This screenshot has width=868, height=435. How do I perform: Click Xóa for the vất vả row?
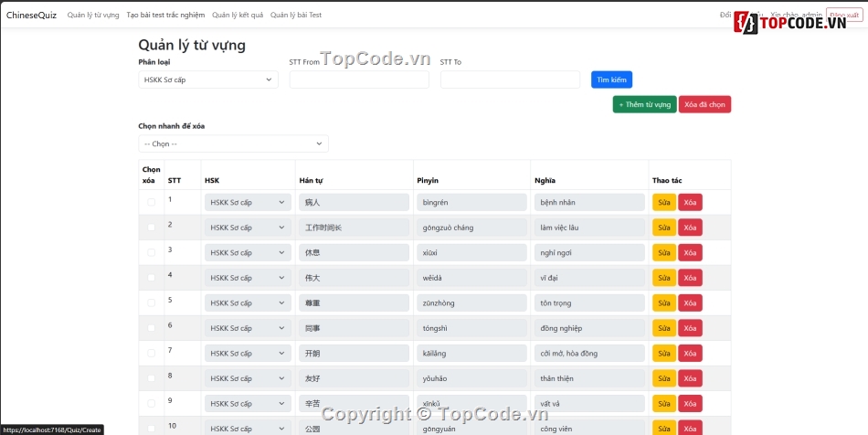tap(691, 404)
